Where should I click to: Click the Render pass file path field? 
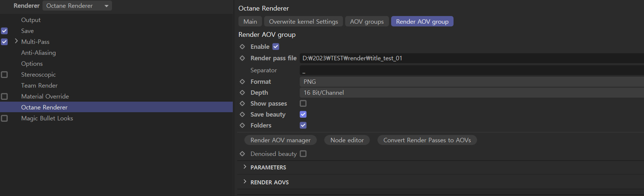[472, 58]
